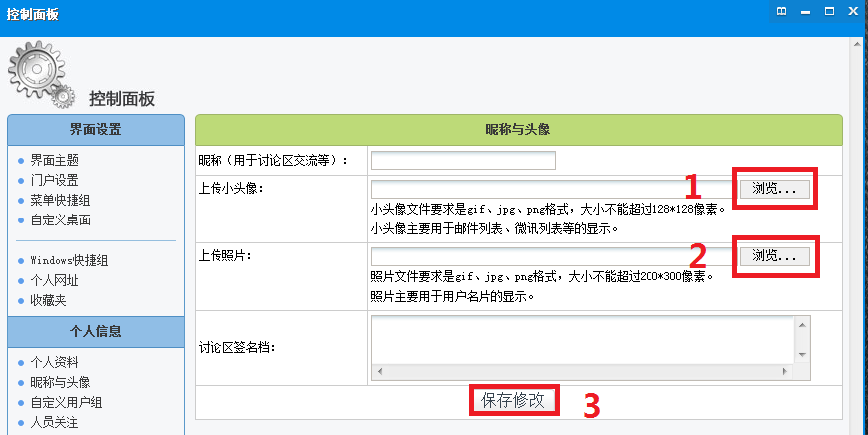Go to 菜单快捷组 settings
The image size is (868, 435).
[x=60, y=200]
